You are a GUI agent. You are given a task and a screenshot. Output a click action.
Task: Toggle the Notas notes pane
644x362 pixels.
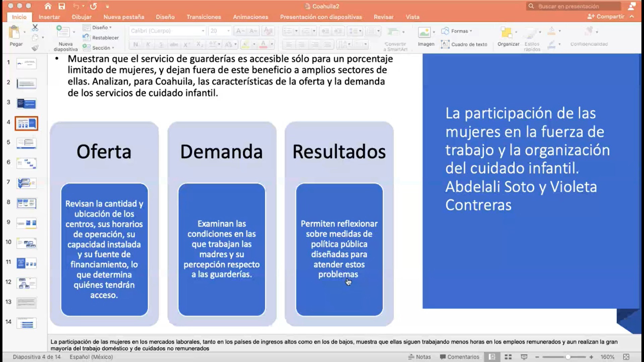click(419, 357)
